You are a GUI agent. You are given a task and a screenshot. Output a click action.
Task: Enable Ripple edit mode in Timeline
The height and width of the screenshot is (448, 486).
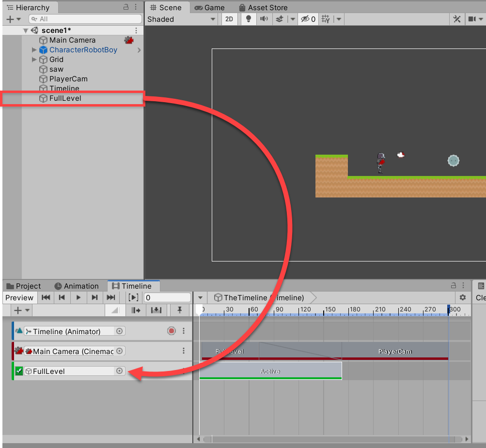tap(136, 310)
